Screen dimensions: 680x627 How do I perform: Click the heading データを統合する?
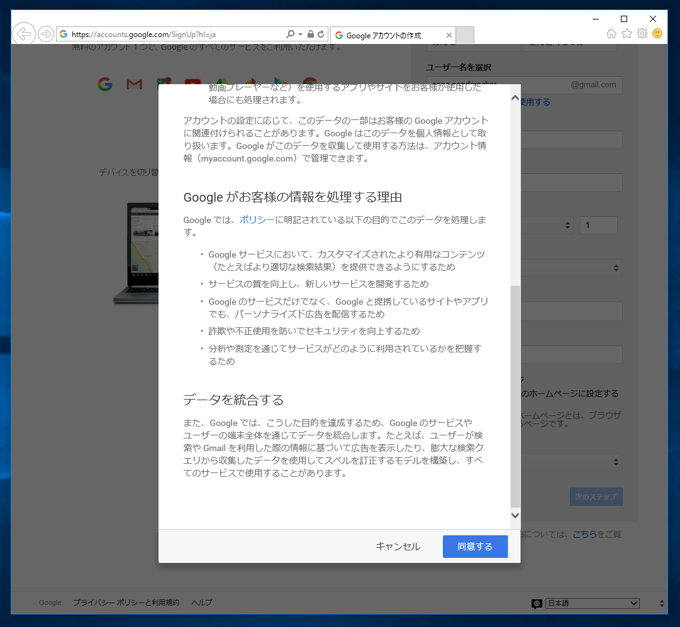233,400
